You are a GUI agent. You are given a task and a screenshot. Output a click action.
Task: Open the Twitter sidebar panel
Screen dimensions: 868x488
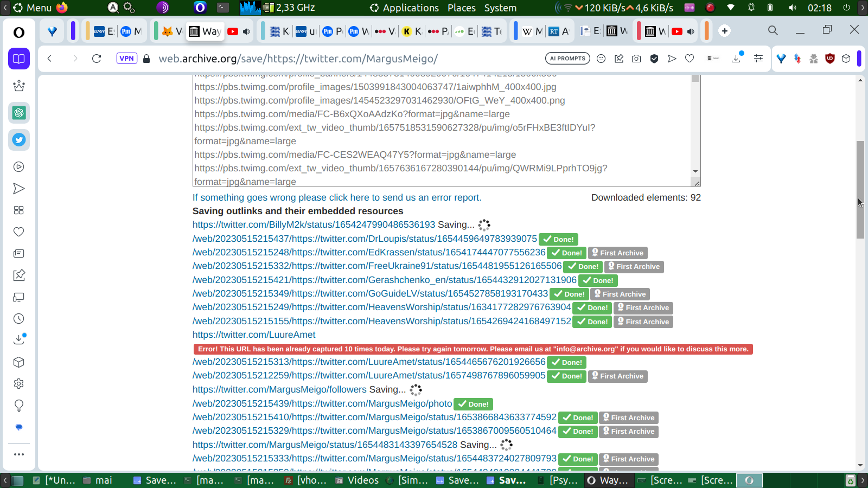click(x=19, y=140)
